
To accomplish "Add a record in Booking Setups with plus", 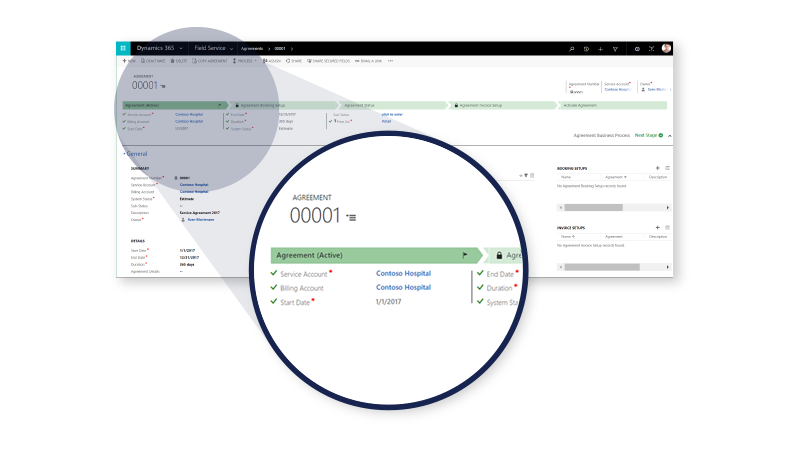I will (x=658, y=168).
